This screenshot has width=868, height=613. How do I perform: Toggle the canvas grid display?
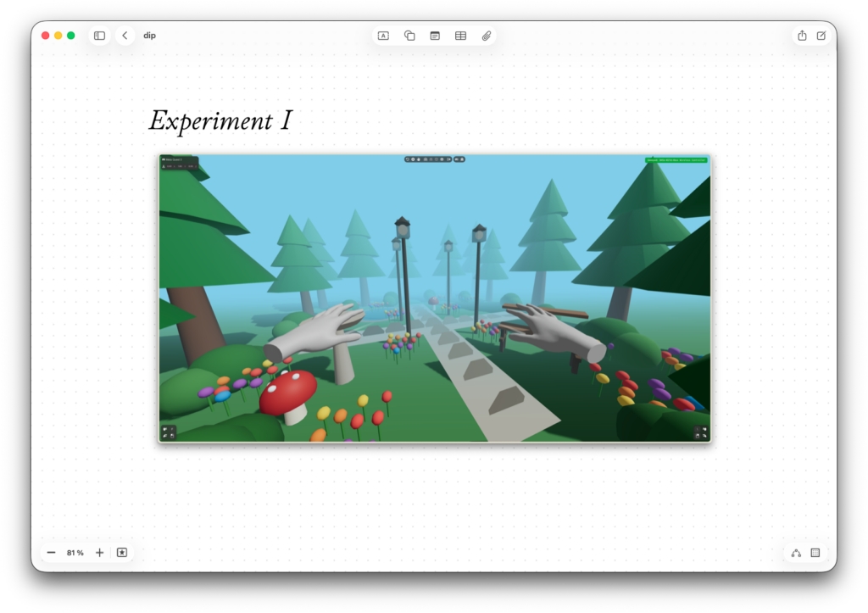(x=815, y=553)
